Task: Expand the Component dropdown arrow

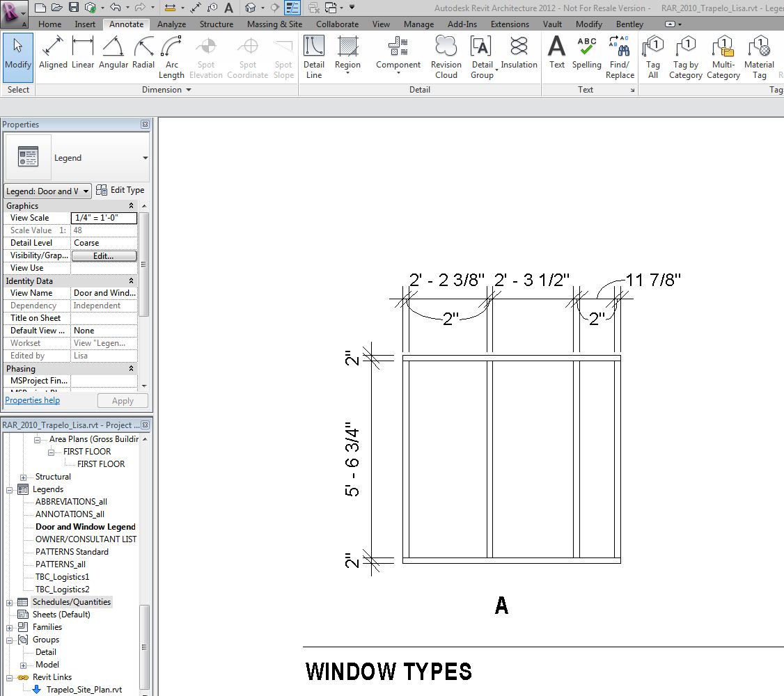Action: 398,72
